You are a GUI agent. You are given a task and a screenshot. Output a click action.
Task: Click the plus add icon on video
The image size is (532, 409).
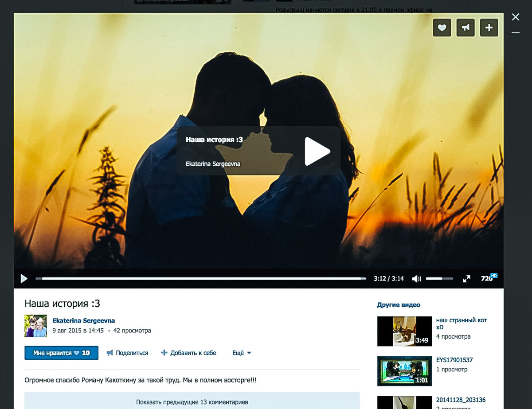click(x=489, y=27)
